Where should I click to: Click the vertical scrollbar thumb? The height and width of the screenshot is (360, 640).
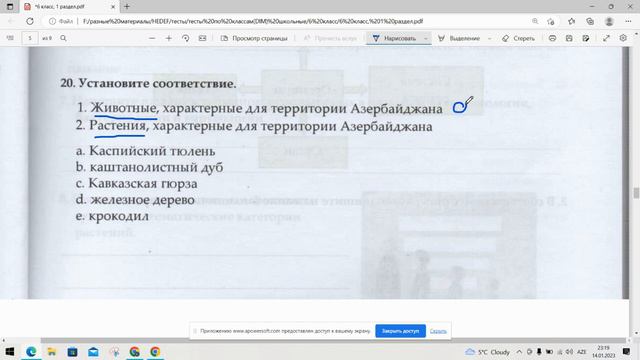[x=636, y=193]
